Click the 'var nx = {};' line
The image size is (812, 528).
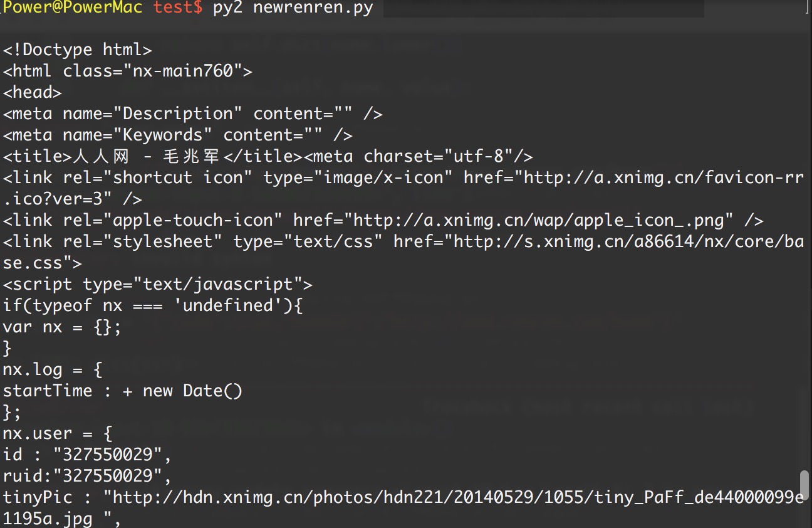coord(62,327)
